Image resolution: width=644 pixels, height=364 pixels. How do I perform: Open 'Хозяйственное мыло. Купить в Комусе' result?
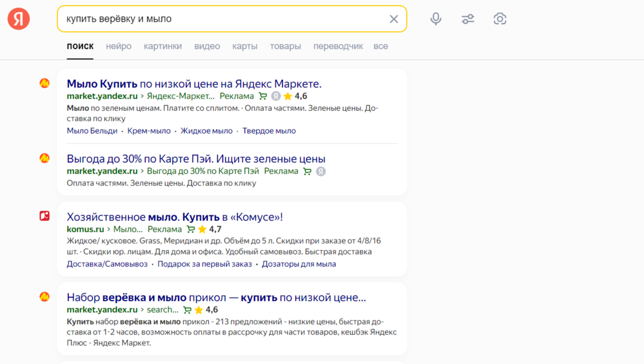tap(174, 217)
